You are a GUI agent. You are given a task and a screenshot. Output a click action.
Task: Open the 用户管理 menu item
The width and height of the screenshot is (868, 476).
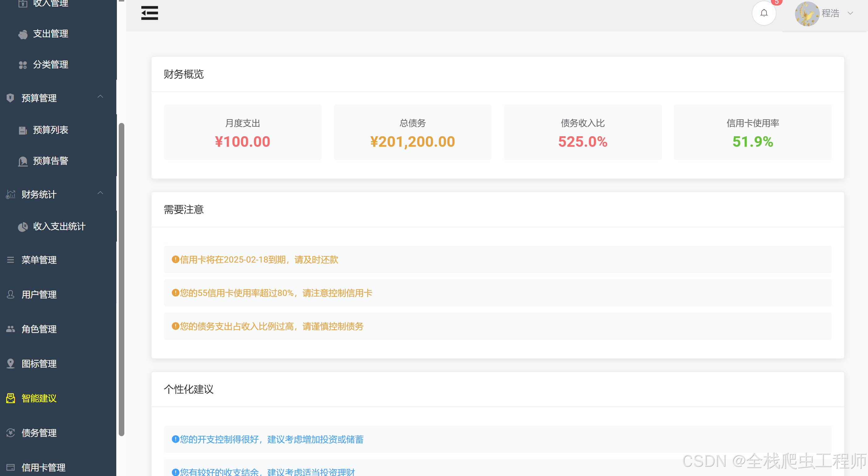pyautogui.click(x=39, y=295)
